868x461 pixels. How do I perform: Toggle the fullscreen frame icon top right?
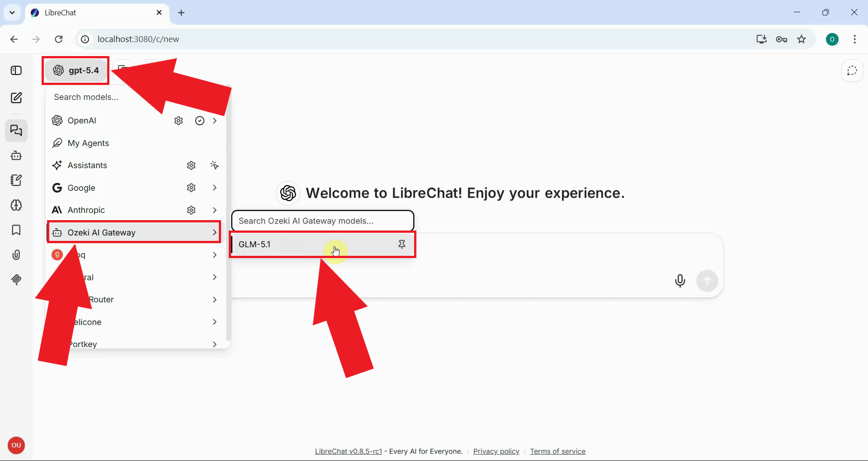tap(852, 71)
